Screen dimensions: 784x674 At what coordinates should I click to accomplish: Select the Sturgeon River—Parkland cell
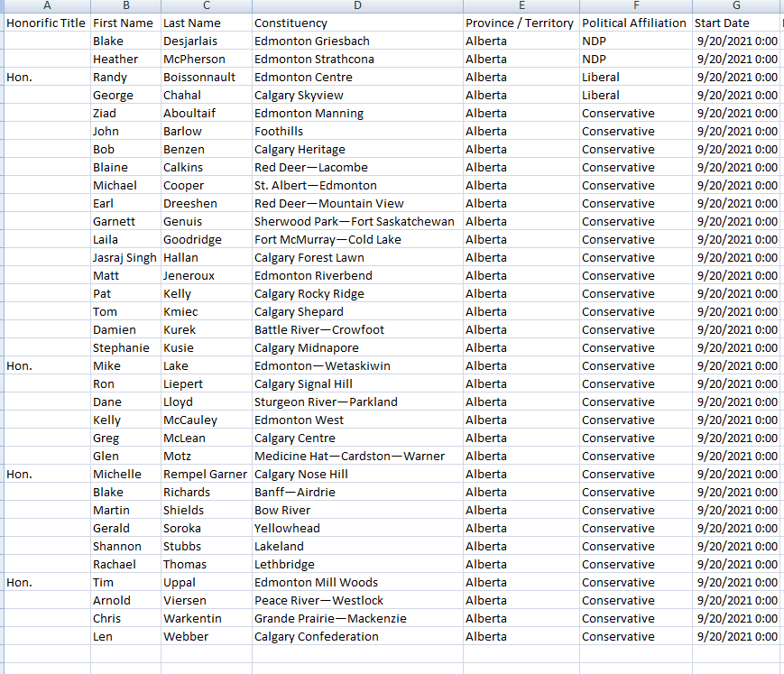357,402
